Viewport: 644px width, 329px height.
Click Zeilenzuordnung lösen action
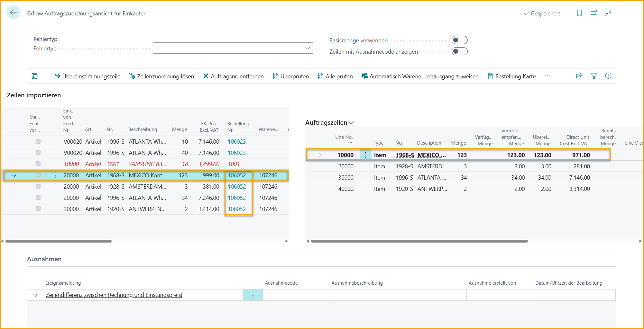[x=161, y=76]
